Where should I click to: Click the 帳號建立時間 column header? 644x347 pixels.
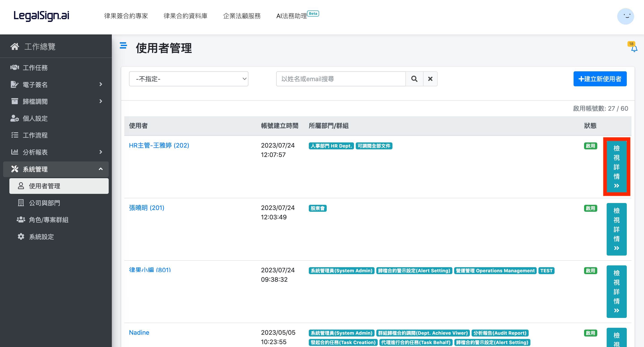tap(280, 126)
